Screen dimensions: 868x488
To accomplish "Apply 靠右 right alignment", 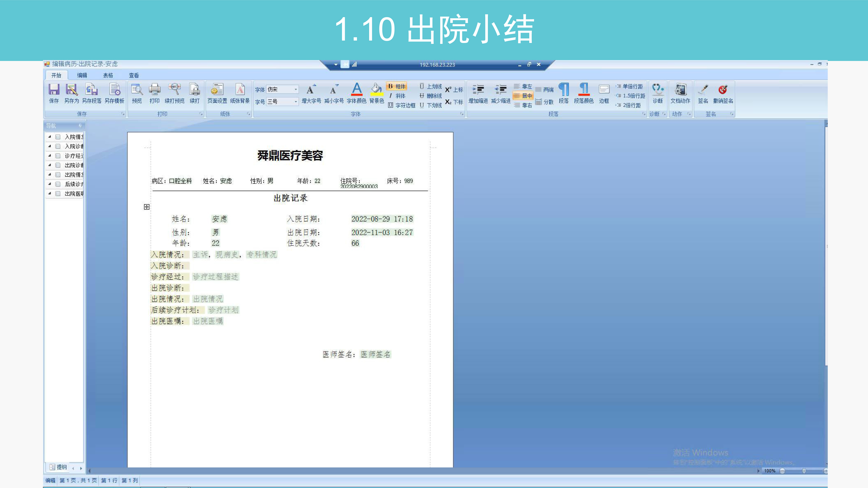I will click(523, 105).
